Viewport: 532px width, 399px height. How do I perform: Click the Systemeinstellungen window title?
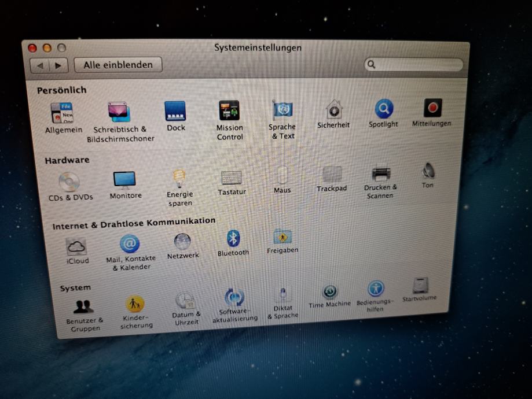[x=258, y=48]
